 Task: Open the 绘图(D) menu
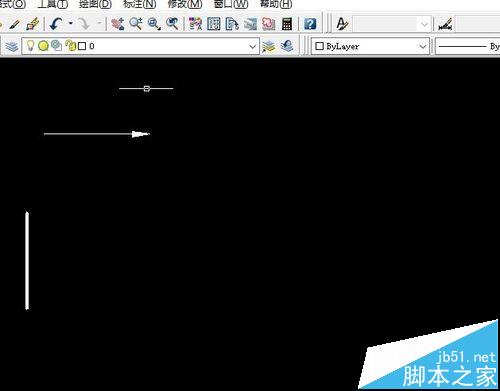tap(95, 4)
